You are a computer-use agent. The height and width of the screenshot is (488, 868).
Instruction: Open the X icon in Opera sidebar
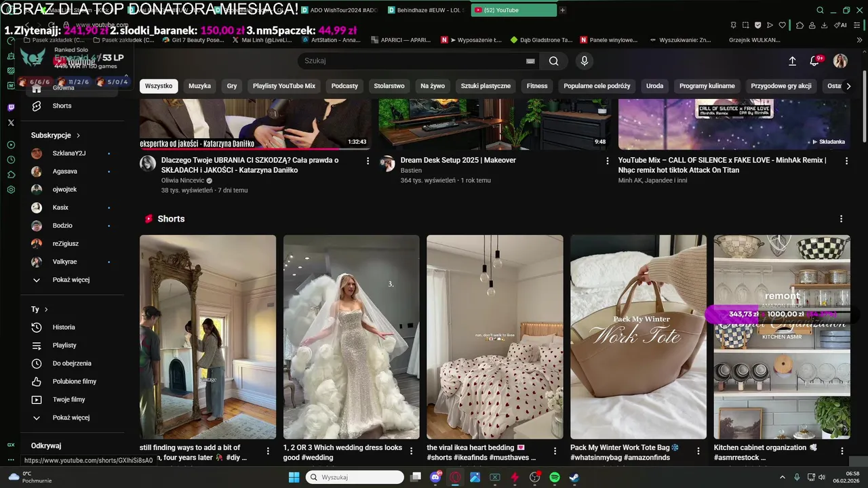point(11,123)
